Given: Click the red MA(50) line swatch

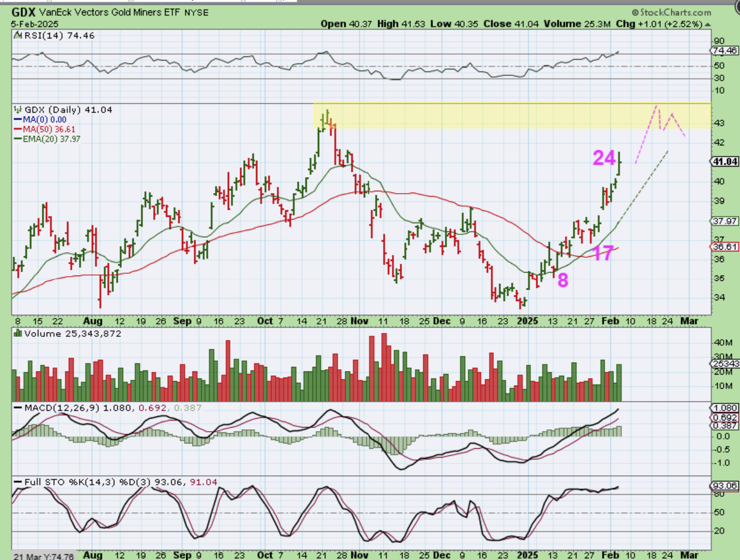Looking at the screenshot, I should click(16, 129).
